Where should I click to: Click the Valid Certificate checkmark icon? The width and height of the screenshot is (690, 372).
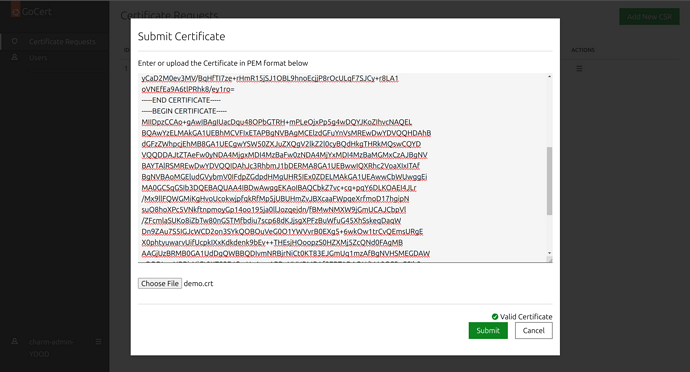coord(495,317)
